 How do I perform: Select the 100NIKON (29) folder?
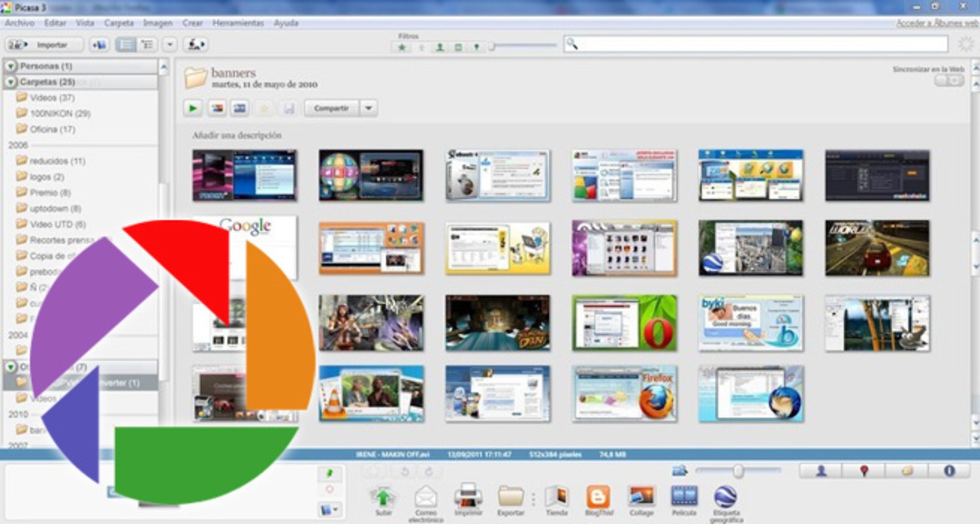(x=60, y=113)
